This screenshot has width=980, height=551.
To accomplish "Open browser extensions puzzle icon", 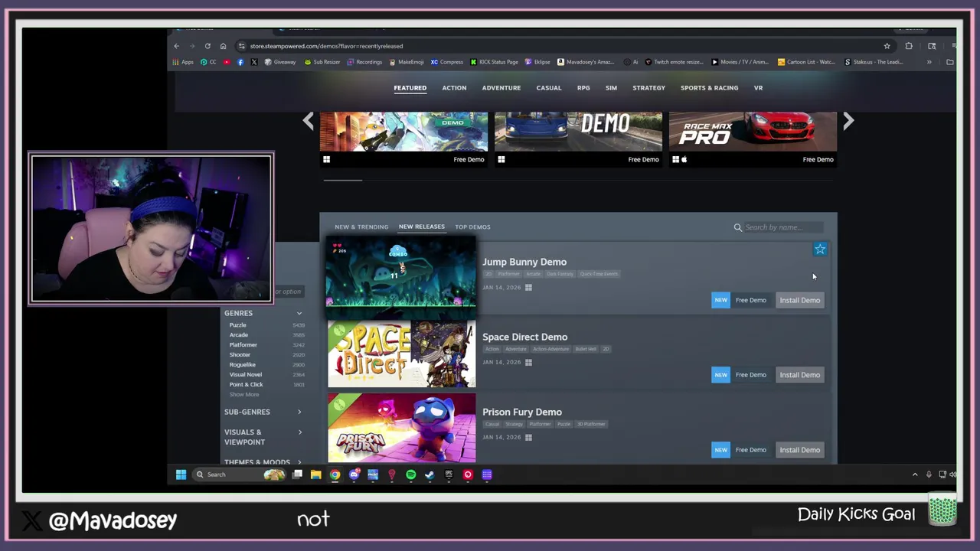I will pos(909,46).
